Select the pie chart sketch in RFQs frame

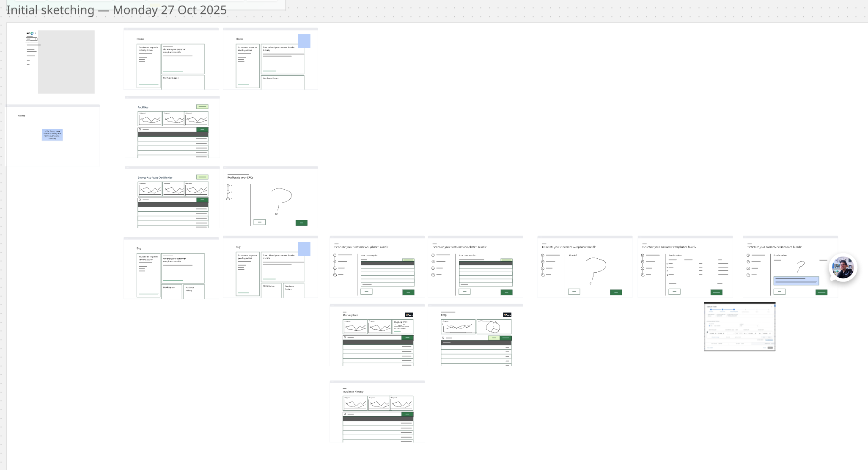494,326
